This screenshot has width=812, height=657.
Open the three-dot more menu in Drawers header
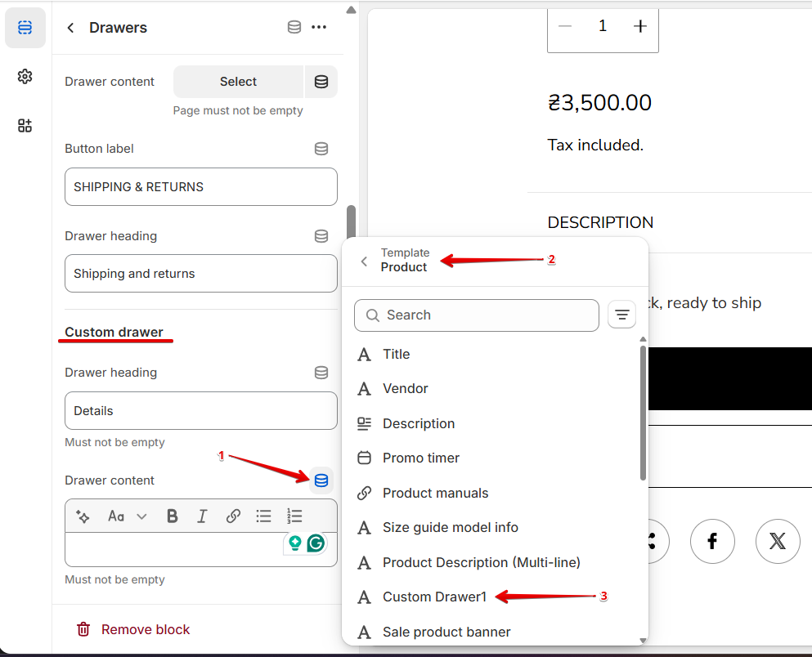319,27
